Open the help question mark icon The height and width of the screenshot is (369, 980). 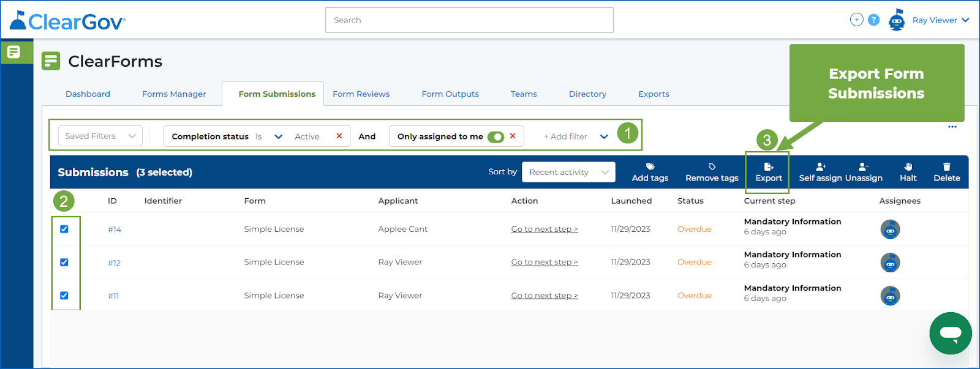click(874, 20)
